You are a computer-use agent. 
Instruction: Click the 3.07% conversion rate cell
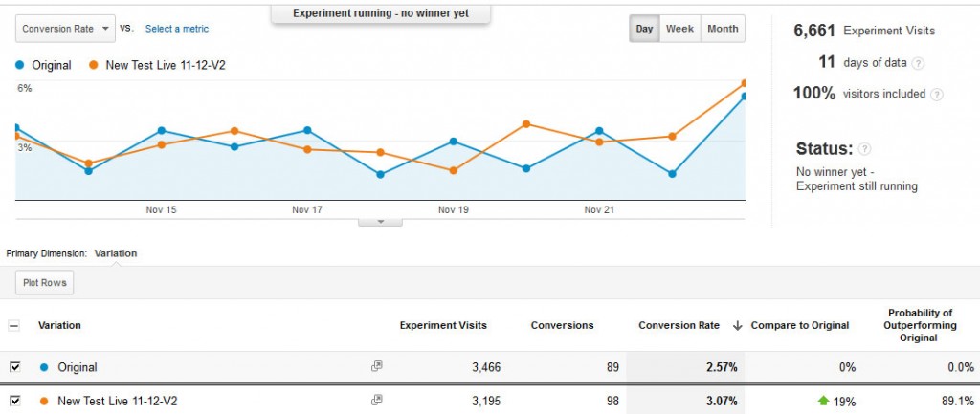[x=722, y=401]
